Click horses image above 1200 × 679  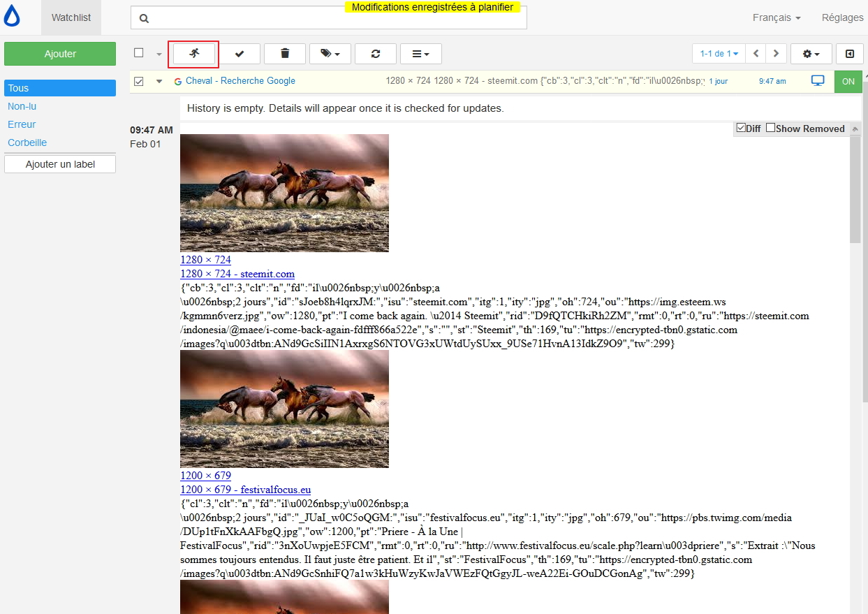(284, 409)
